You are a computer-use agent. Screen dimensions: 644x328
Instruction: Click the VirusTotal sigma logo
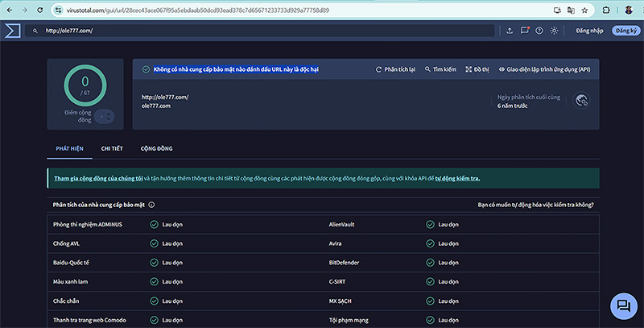pos(12,31)
